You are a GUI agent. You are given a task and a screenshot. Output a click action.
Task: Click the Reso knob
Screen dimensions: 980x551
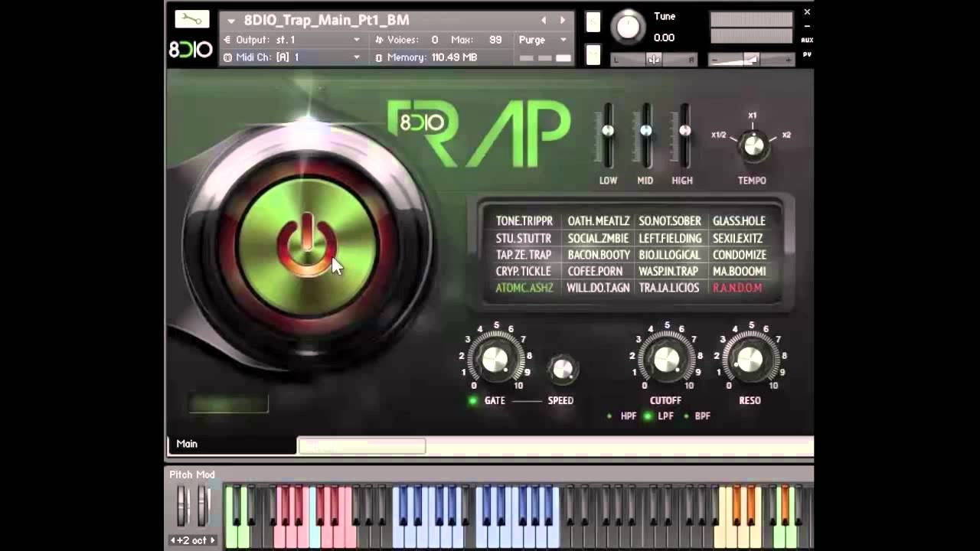pos(750,360)
